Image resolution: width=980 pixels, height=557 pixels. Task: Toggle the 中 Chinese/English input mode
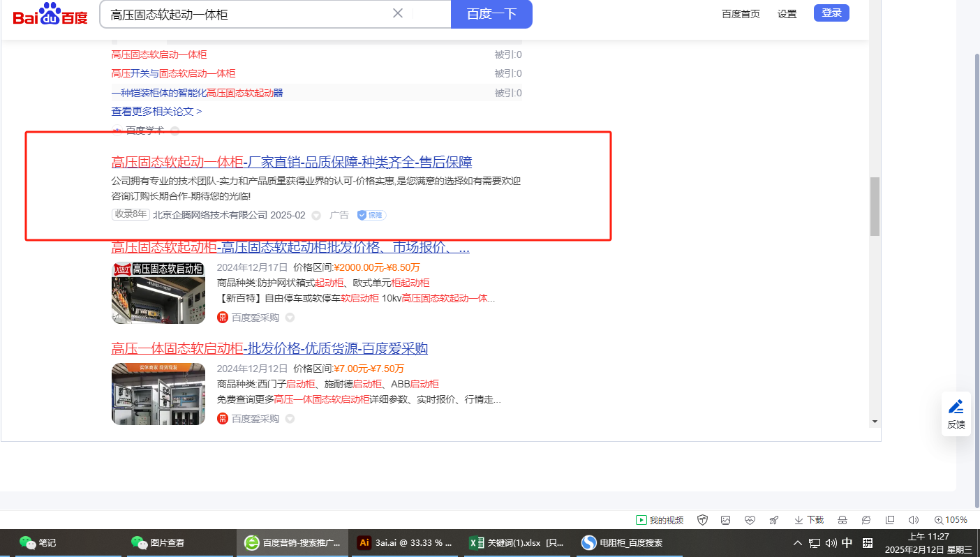847,543
